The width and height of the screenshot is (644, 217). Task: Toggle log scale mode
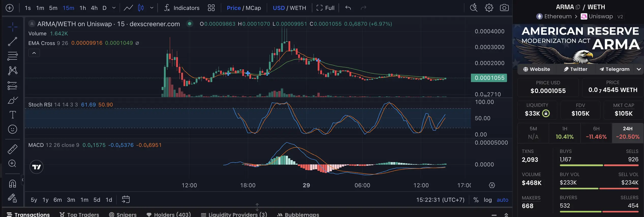[488, 200]
